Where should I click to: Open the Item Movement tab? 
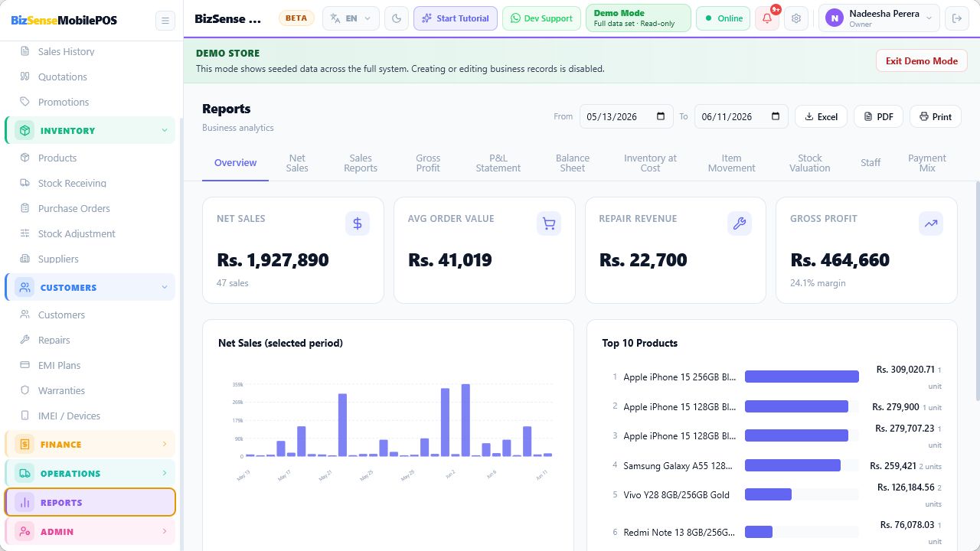[731, 163]
